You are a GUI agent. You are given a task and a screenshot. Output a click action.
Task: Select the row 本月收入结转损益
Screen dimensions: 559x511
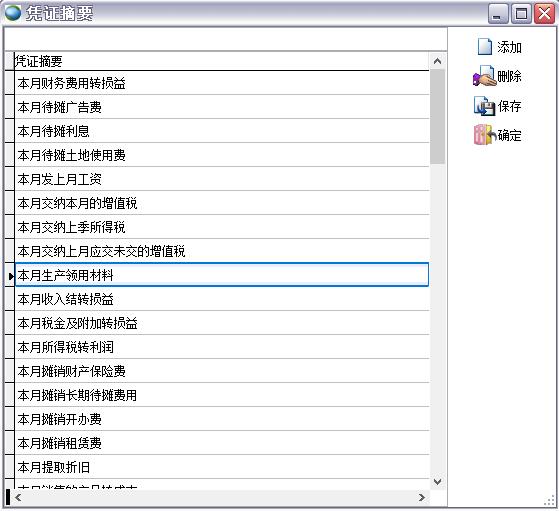222,299
